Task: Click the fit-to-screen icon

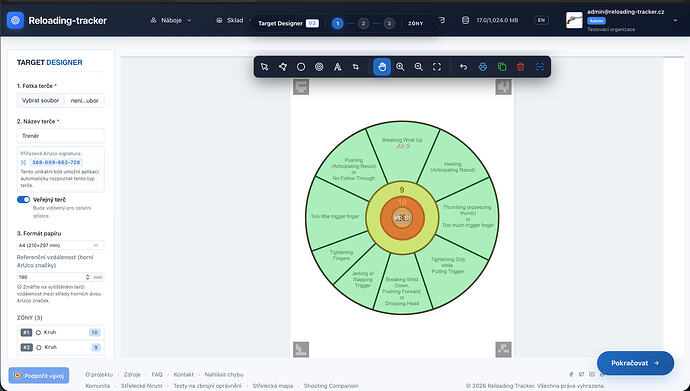Action: click(437, 67)
